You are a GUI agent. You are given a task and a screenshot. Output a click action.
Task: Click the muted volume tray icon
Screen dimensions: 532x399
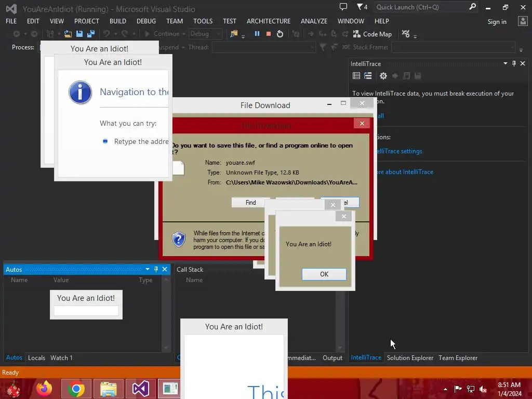point(483,389)
